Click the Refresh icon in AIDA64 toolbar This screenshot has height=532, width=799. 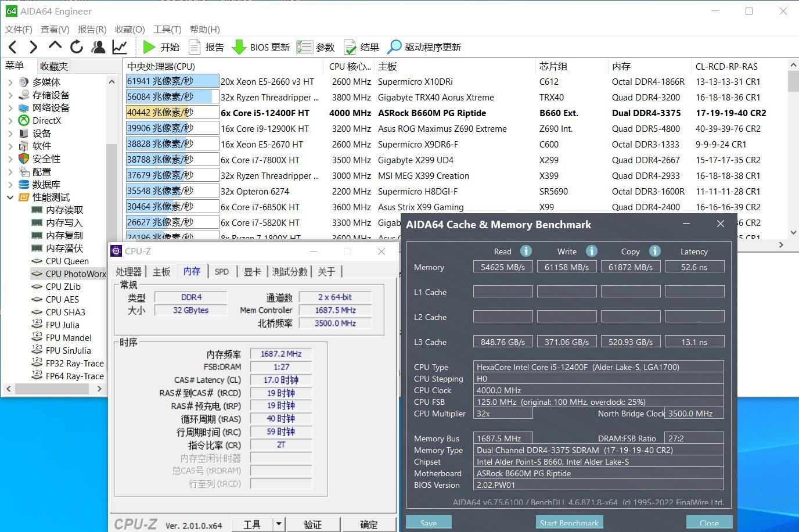point(77,47)
